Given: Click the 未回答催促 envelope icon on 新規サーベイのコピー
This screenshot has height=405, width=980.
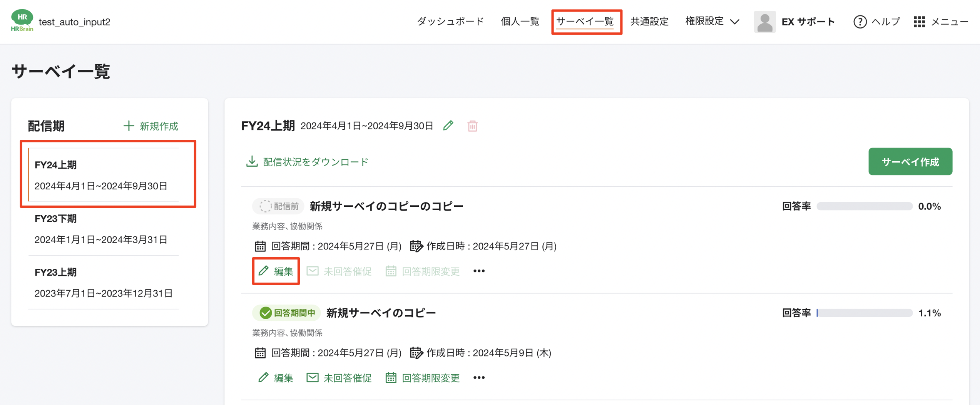Looking at the screenshot, I should (x=312, y=377).
